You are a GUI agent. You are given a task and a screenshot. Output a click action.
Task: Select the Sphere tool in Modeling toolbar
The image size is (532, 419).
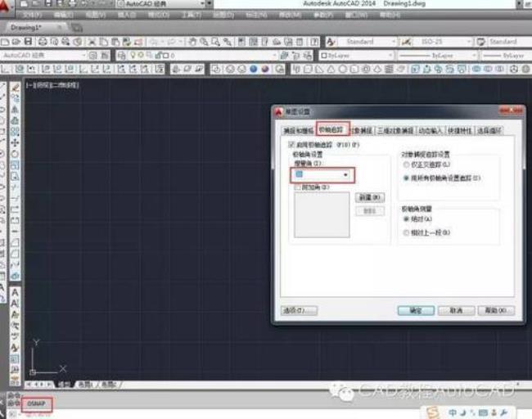pos(343,70)
